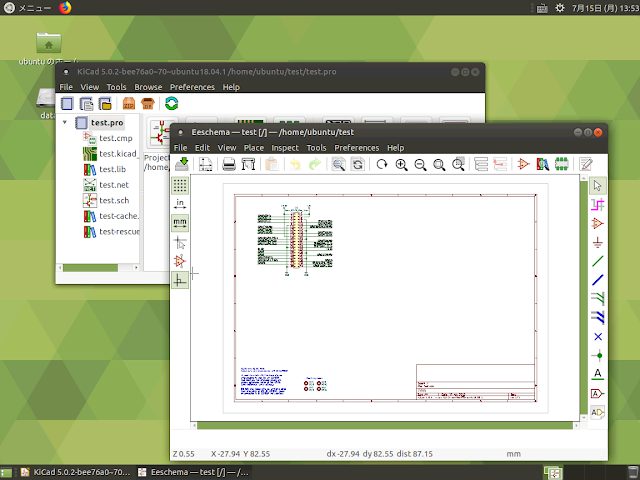Redo the last Eeschema action
The width and height of the screenshot is (640, 480).
click(x=315, y=164)
